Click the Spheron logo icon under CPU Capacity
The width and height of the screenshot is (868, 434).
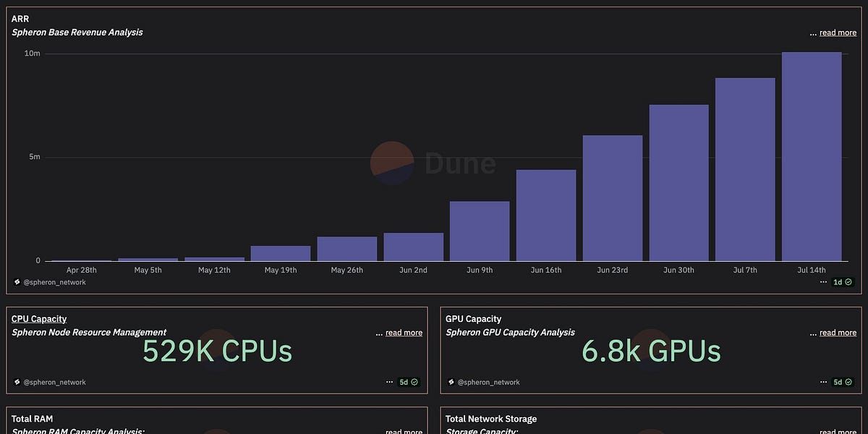17,382
